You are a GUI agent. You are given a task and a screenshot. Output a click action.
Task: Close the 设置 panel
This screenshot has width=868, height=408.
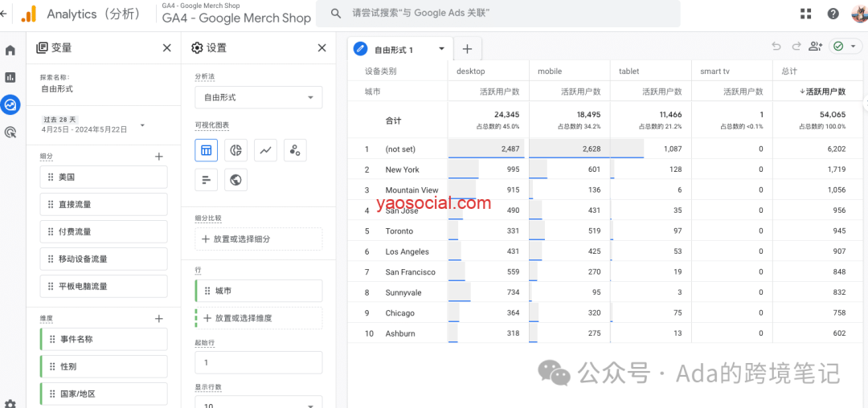pos(321,48)
